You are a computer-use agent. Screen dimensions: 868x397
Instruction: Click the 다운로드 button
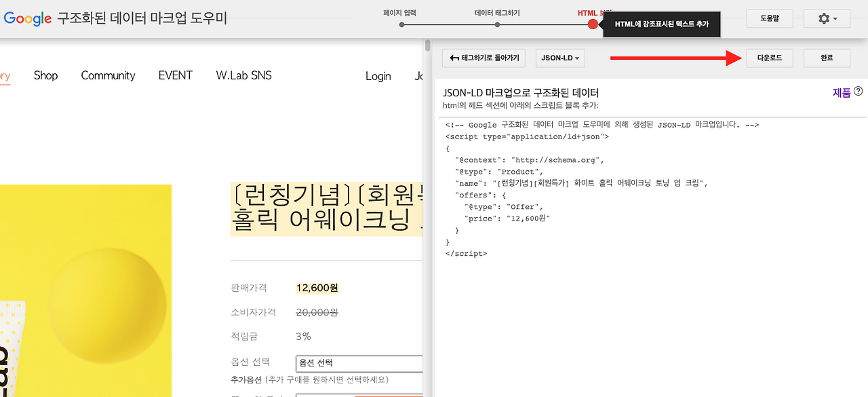770,58
